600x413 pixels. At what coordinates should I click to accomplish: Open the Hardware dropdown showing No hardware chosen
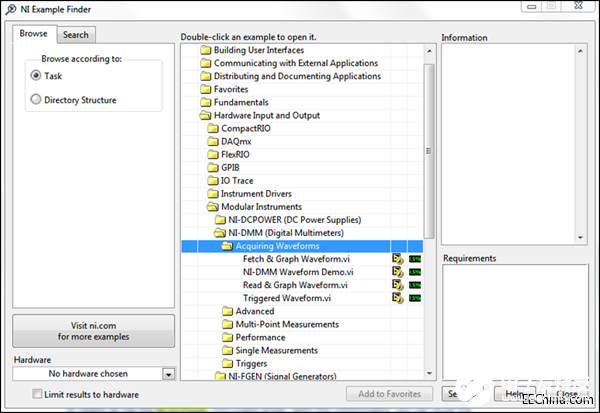click(168, 374)
